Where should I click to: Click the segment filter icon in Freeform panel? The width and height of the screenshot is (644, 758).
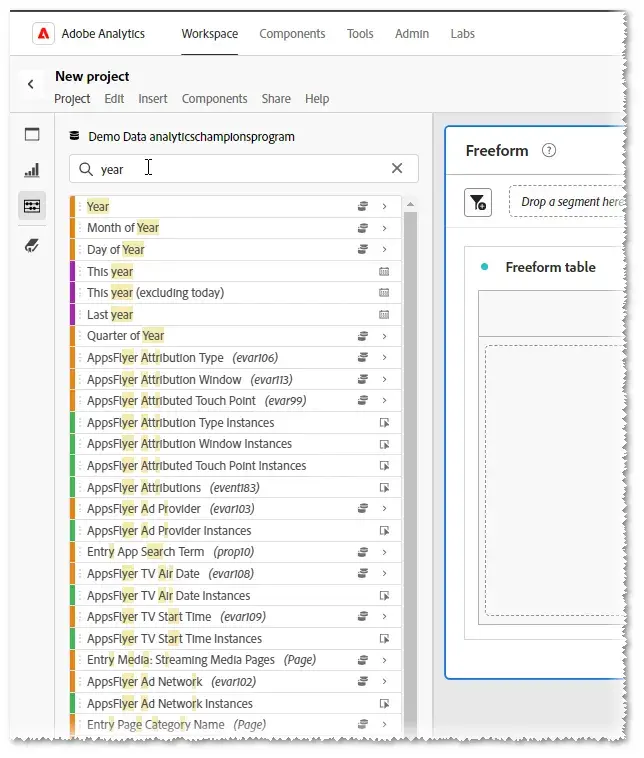click(479, 202)
